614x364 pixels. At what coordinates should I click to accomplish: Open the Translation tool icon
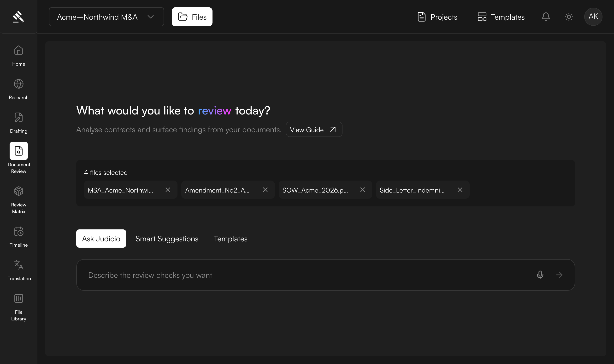click(x=19, y=265)
